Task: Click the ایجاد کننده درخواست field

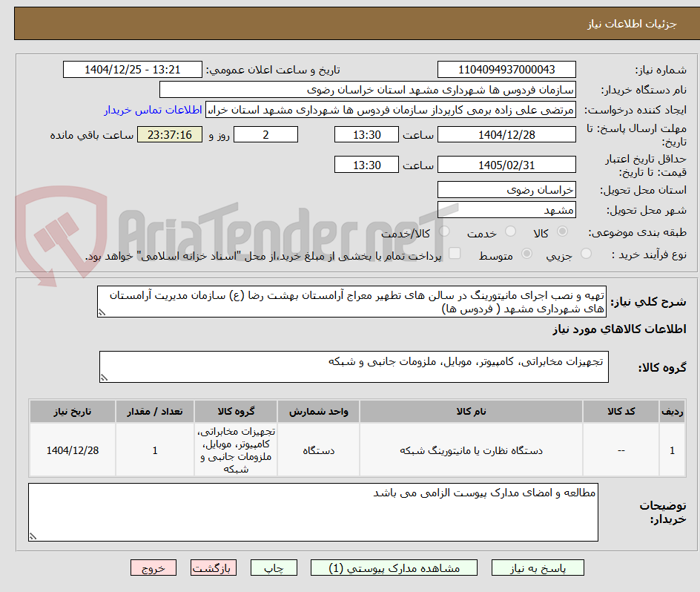Action: (391, 110)
